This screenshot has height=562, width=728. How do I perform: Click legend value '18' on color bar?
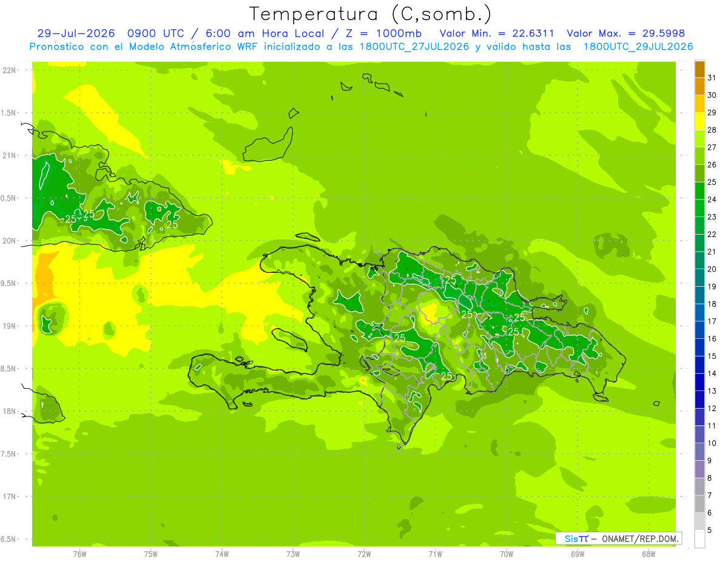coord(712,304)
